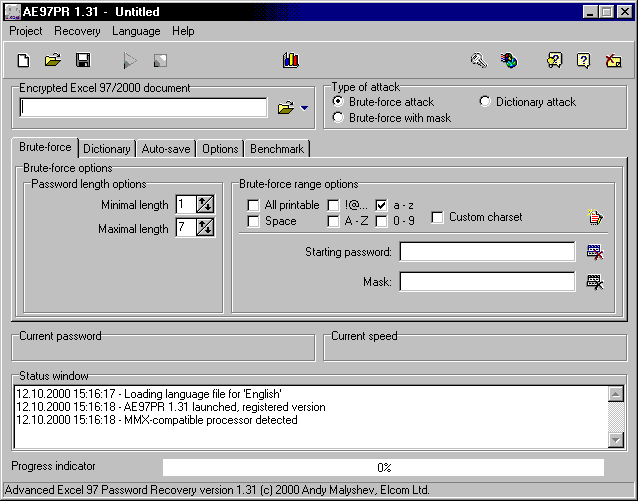Viewport: 638px width, 501px height.
Task: Open the recent files dropdown arrow
Action: [304, 108]
